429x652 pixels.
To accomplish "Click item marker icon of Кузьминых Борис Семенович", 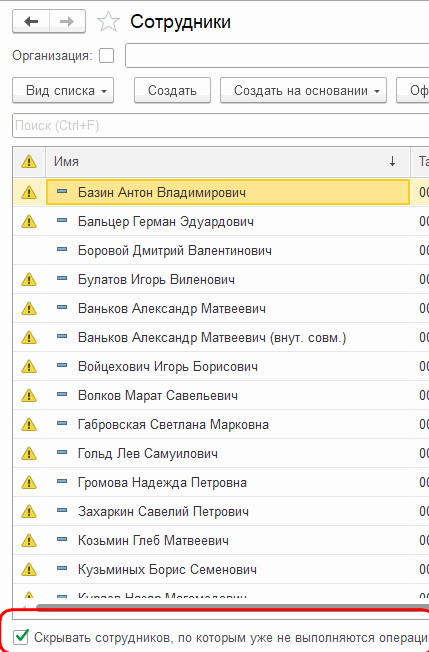I will [62, 568].
